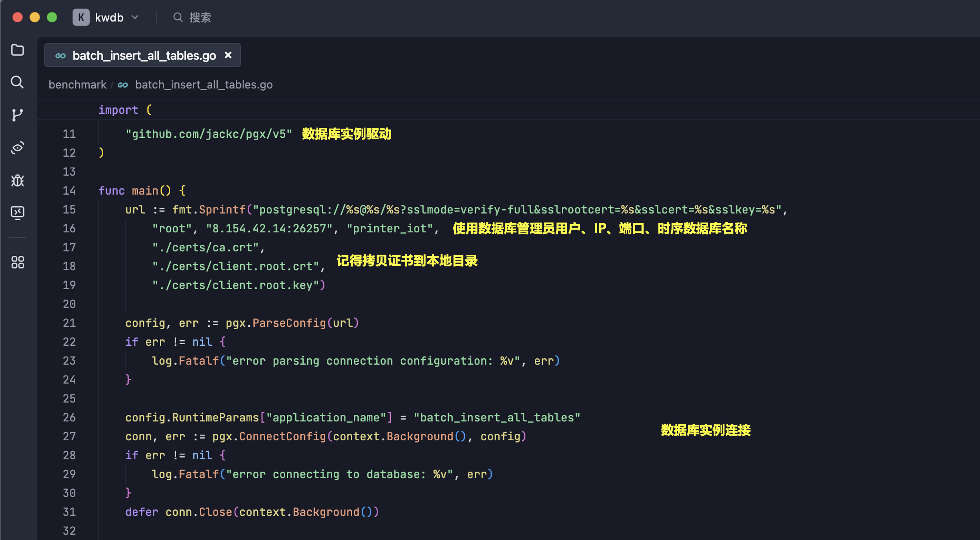980x540 pixels.
Task: Click the 搜索 search field
Action: coord(200,17)
